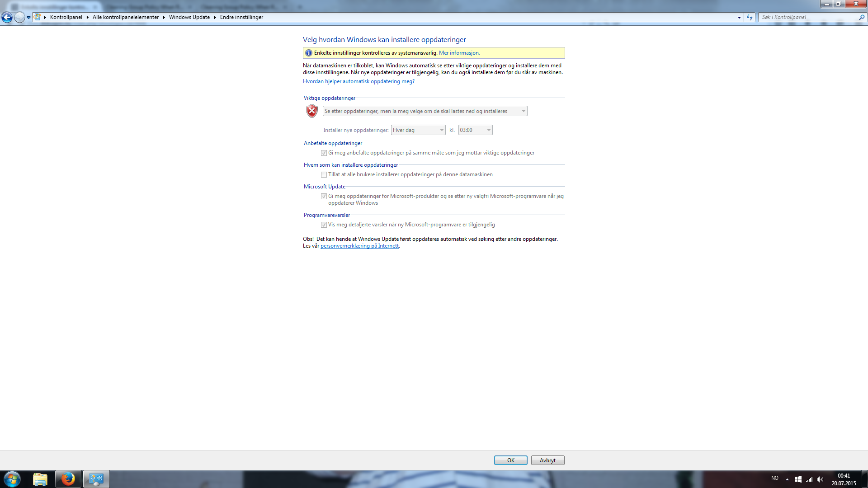Switch to Firefox on the taskbar
This screenshot has height=488, width=868.
pyautogui.click(x=68, y=479)
